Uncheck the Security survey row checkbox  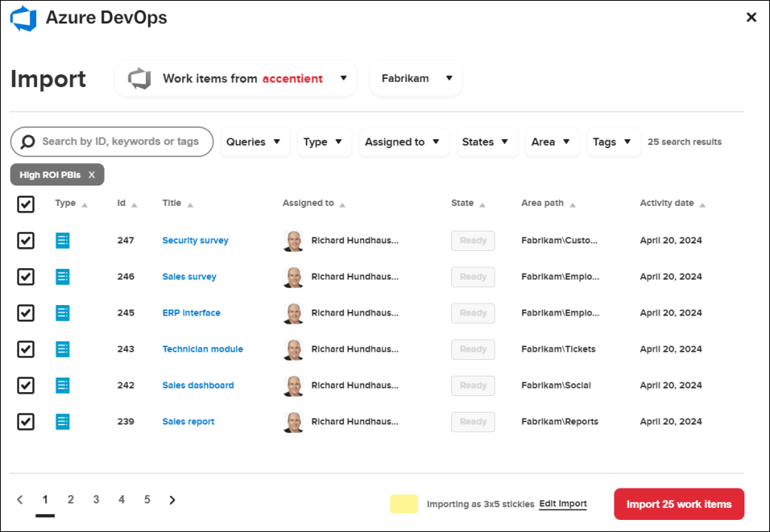[x=26, y=240]
